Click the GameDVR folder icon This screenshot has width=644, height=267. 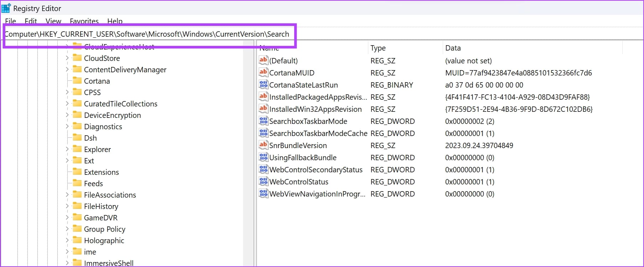77,217
